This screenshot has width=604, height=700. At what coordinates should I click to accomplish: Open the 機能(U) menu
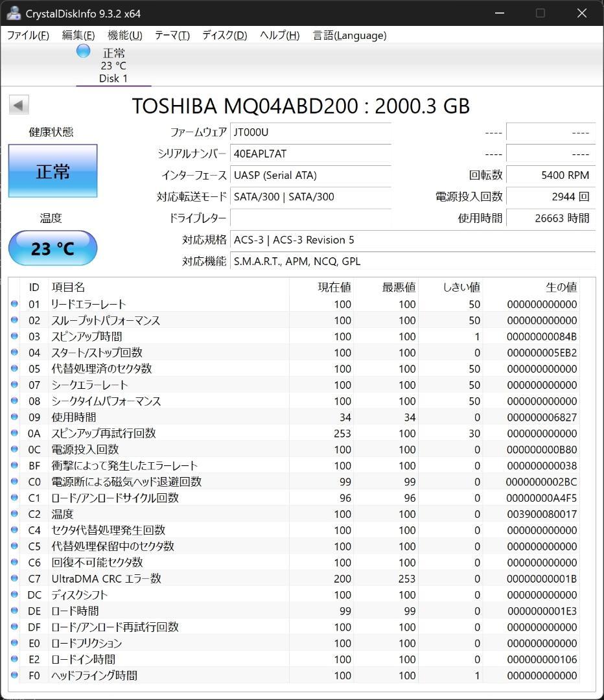coord(123,36)
